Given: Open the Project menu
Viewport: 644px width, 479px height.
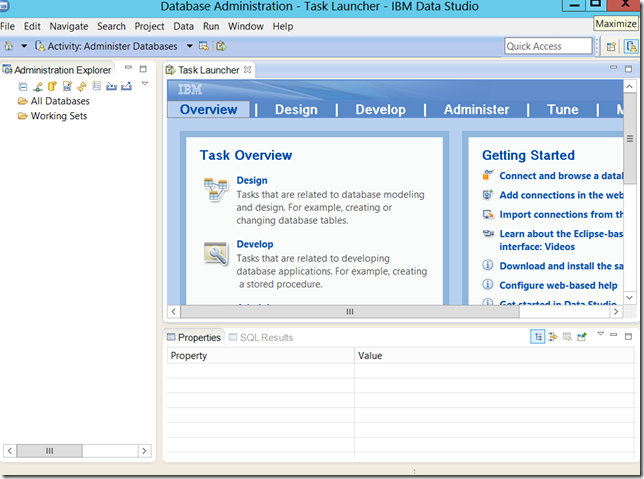Looking at the screenshot, I should pyautogui.click(x=149, y=26).
